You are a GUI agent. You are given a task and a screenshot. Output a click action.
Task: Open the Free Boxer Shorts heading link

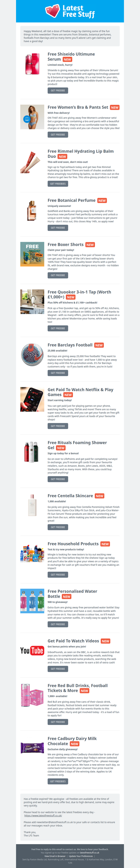[65, 244]
